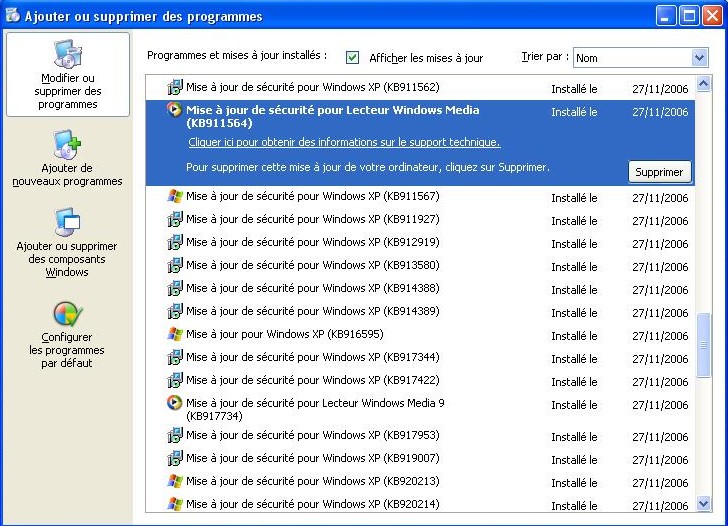The image size is (728, 526).
Task: Click the Windows flag icon of KB911567
Action: 175,196
